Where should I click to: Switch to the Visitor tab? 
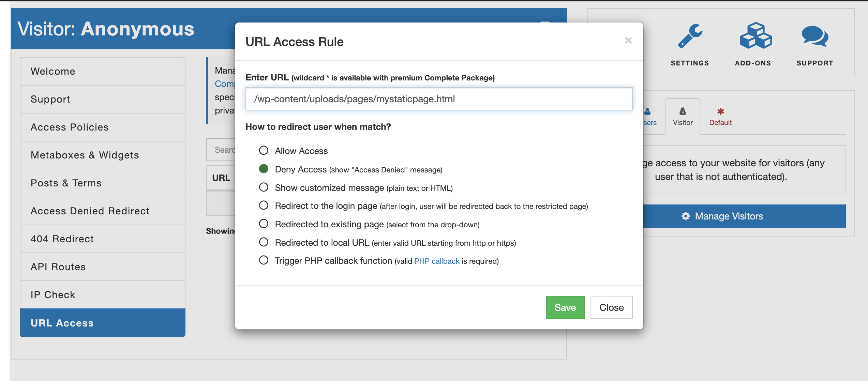pos(683,117)
